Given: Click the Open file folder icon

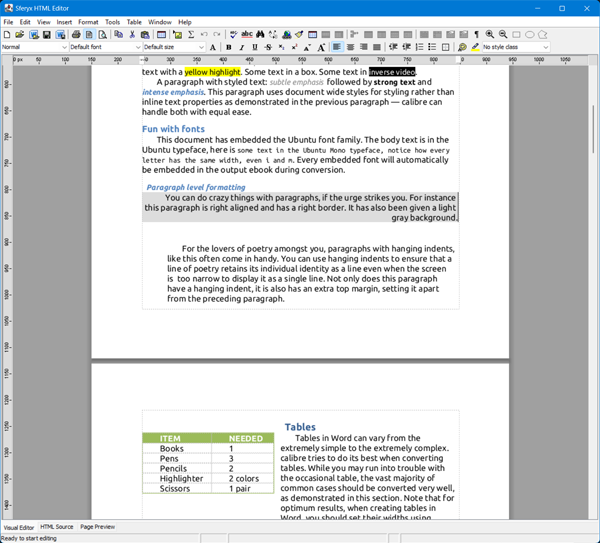Looking at the screenshot, I should click(x=20, y=35).
